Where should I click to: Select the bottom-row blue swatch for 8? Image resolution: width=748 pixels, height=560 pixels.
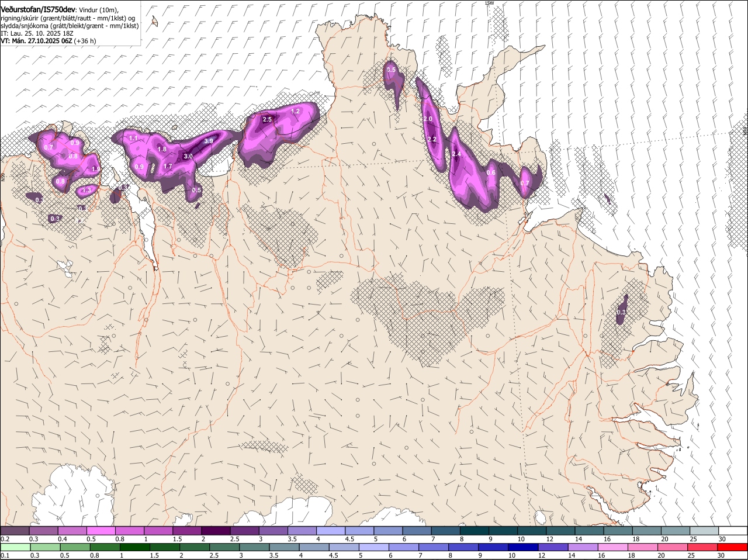(x=463, y=547)
